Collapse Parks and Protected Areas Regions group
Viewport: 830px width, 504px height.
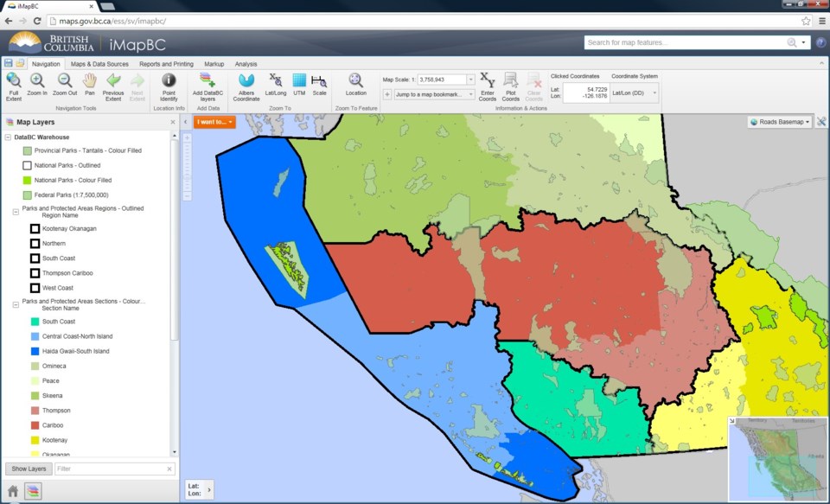point(16,212)
